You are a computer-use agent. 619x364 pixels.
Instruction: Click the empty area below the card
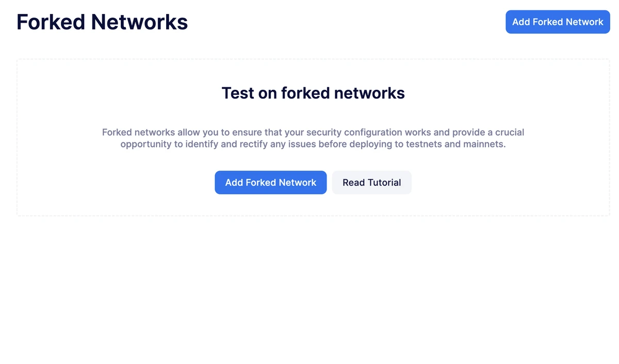click(309, 289)
